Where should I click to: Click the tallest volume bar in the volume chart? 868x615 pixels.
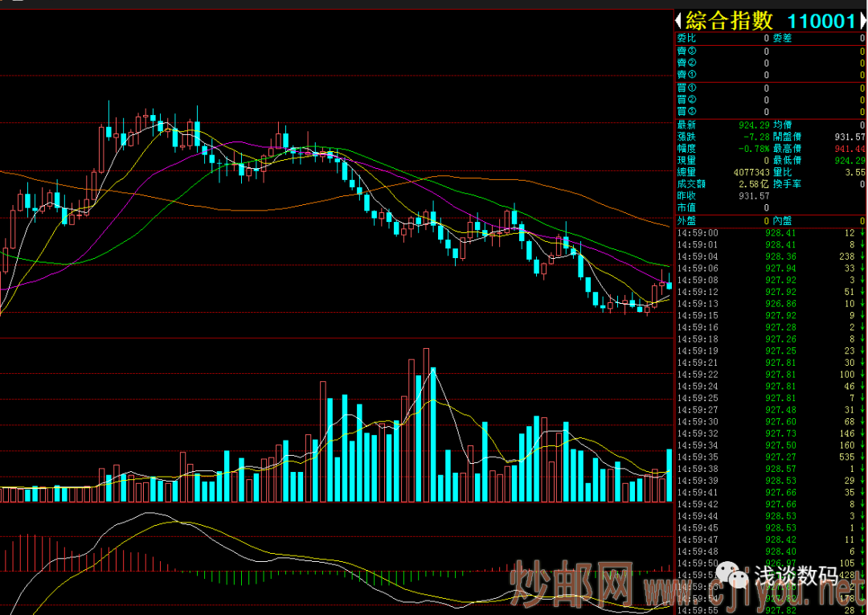pyautogui.click(x=426, y=424)
